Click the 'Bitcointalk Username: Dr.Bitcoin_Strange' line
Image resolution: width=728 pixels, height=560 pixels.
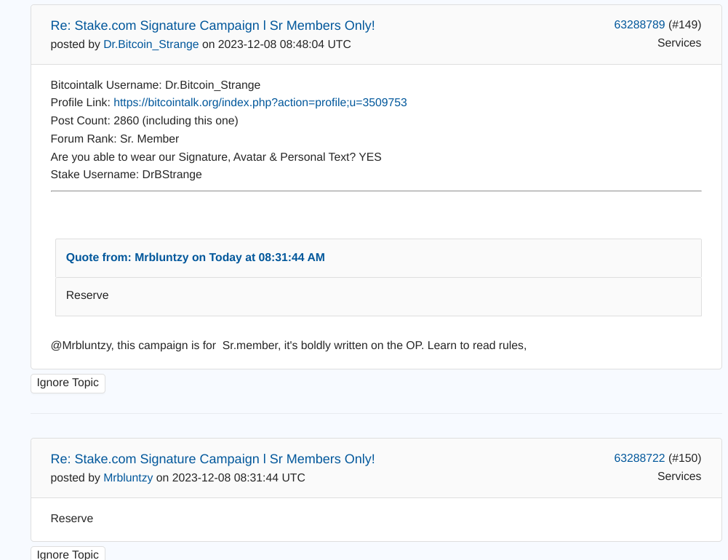[156, 85]
